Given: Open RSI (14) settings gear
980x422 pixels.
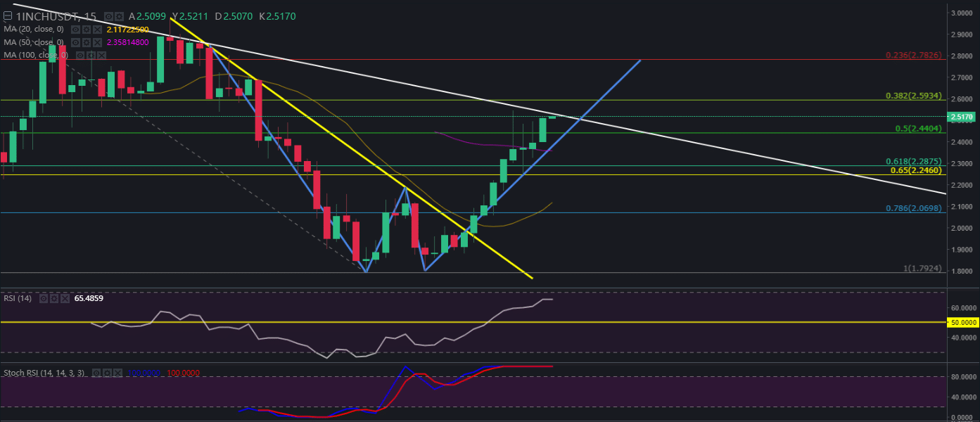Looking at the screenshot, I should click(55, 298).
